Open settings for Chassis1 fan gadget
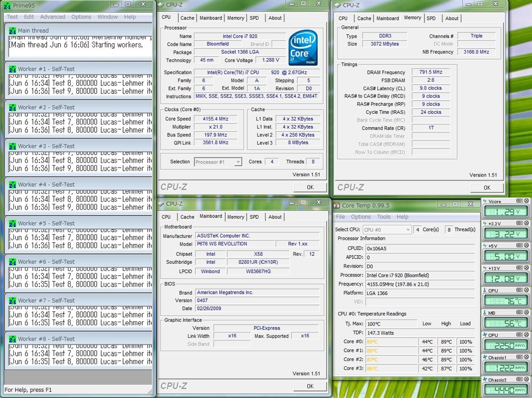The image size is (532, 398). click(520, 358)
